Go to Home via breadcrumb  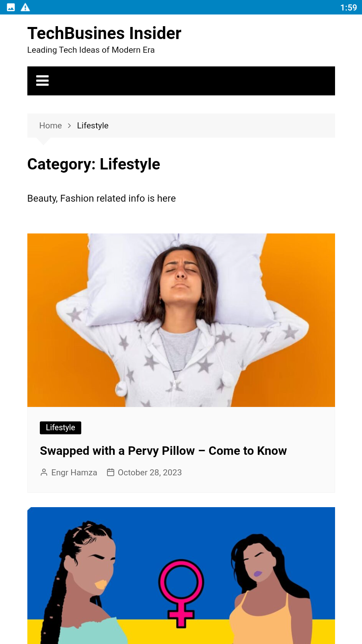coord(50,126)
